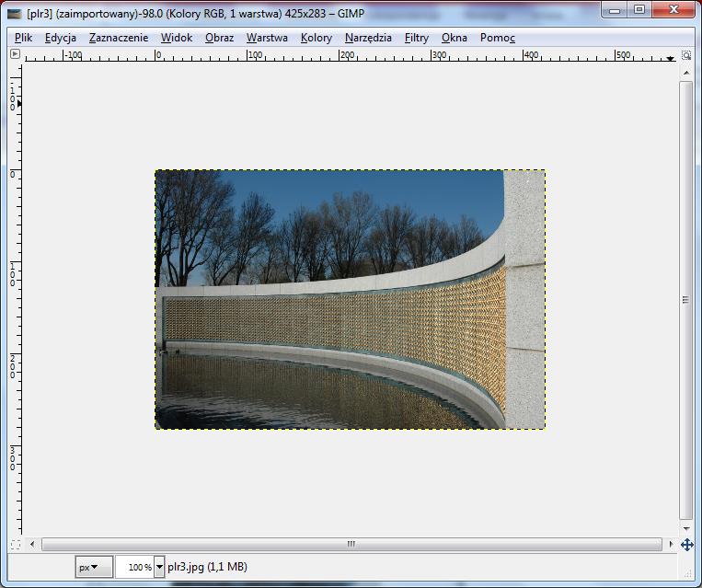Expand the zoom level dropdown arrow

[159, 567]
